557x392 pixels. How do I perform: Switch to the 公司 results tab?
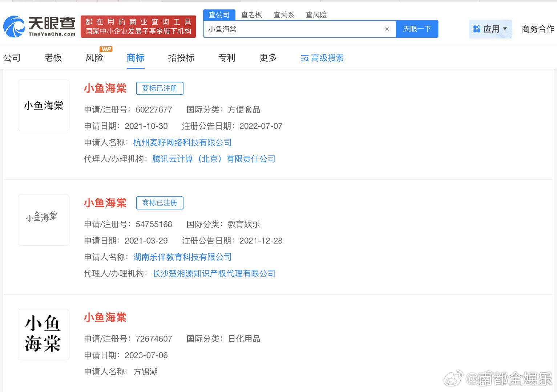12,58
